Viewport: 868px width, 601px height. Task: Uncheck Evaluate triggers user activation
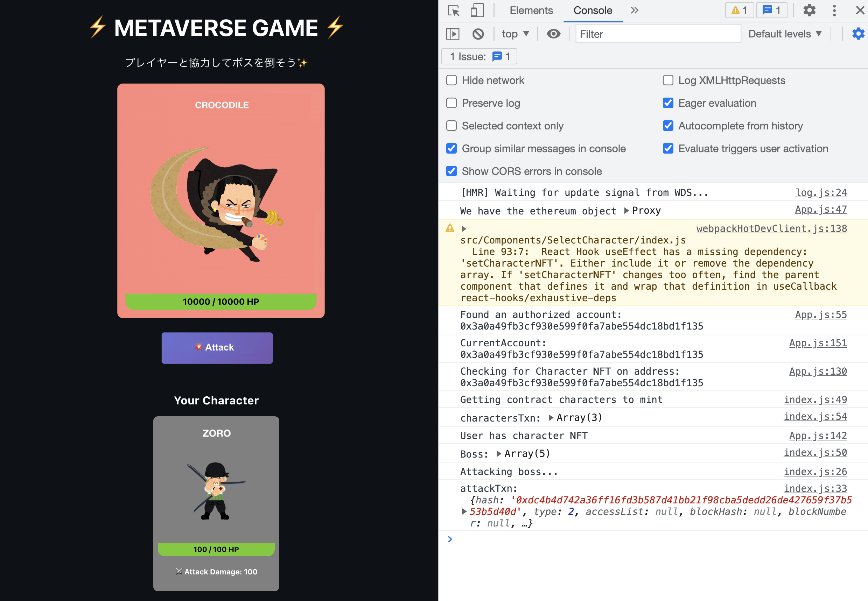668,148
